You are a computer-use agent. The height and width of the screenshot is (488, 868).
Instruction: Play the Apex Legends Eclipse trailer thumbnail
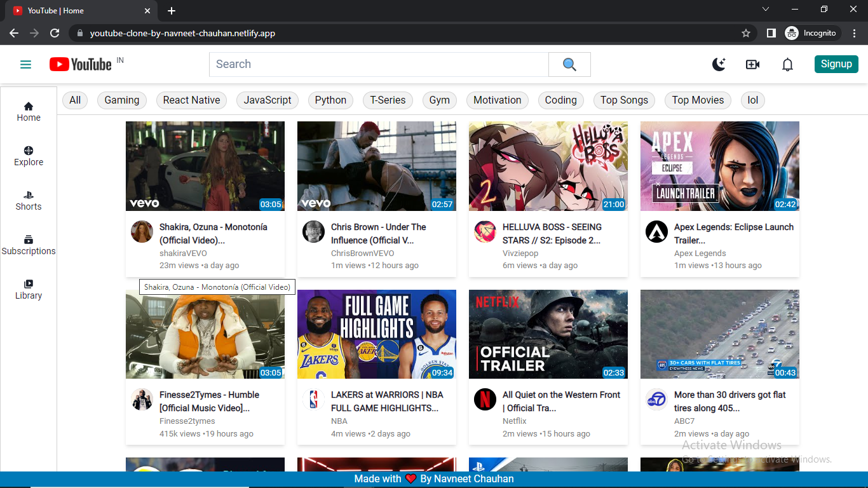coord(719,166)
